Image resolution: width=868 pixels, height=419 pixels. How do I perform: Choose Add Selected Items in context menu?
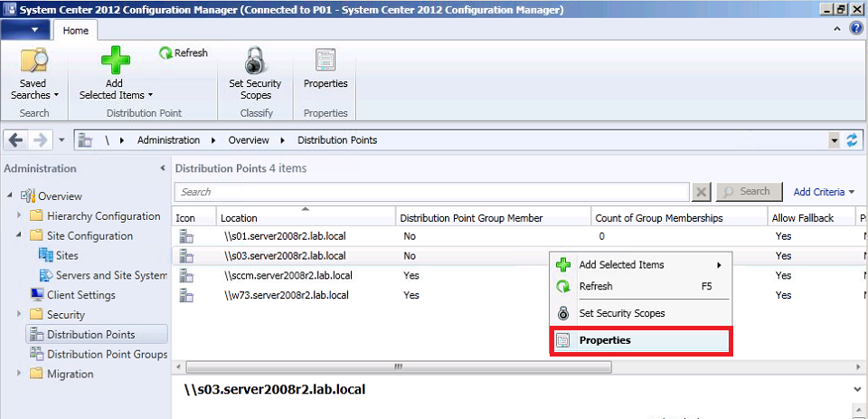[x=640, y=265]
